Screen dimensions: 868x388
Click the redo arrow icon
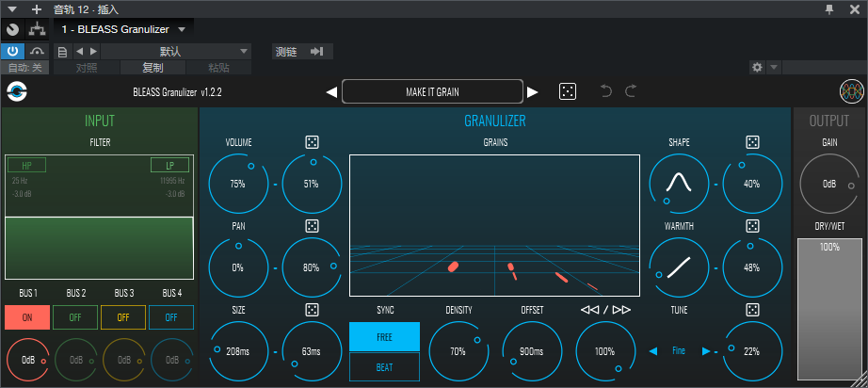click(x=631, y=91)
